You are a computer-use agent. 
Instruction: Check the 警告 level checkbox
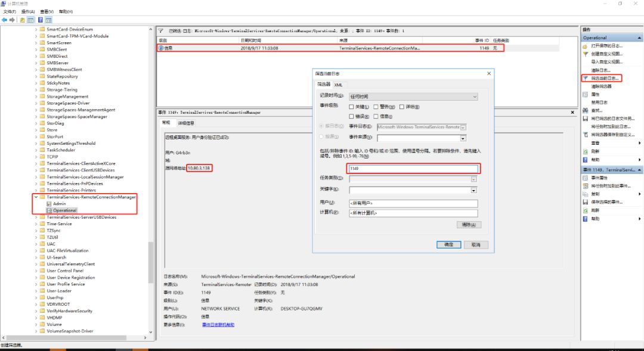click(376, 107)
